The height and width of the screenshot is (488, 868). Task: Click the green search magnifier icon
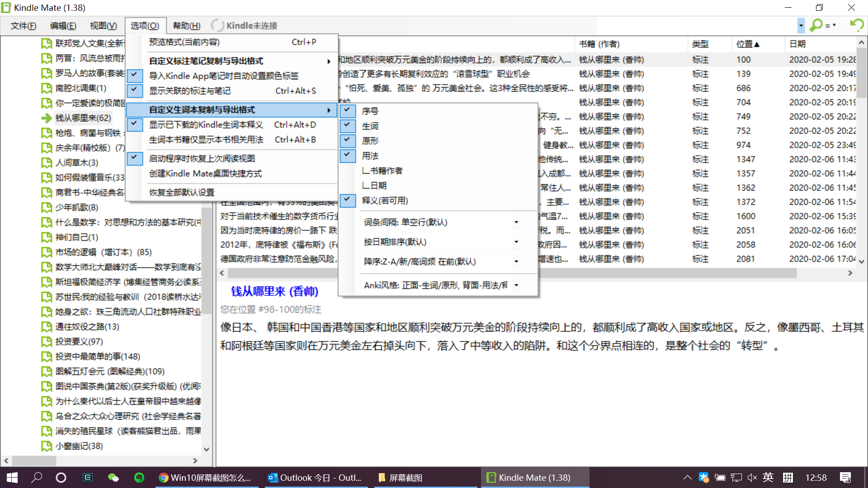[x=816, y=25]
